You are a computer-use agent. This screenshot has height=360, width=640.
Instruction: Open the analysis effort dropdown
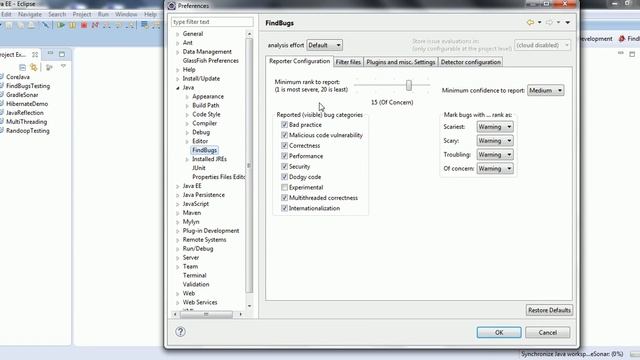324,45
